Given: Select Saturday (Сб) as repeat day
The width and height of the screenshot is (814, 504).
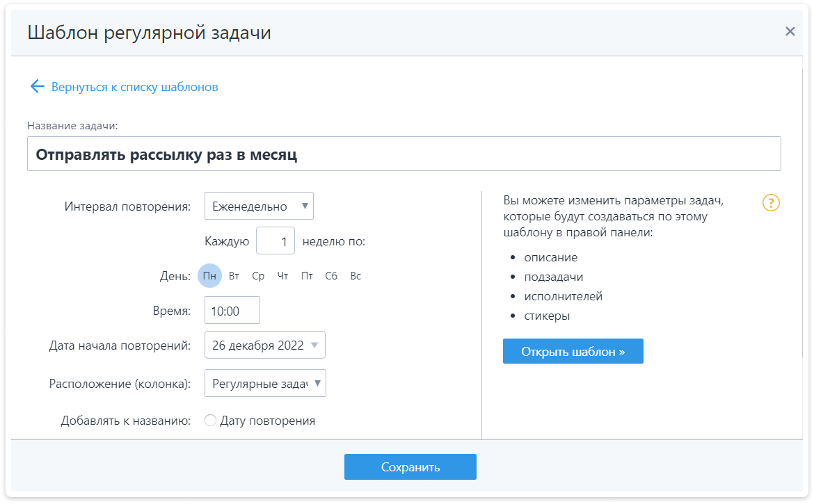Looking at the screenshot, I should point(331,276).
